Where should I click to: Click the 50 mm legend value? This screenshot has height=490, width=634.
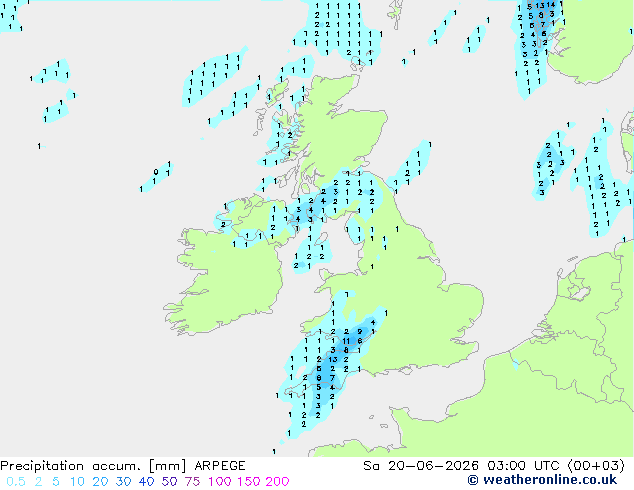click(x=169, y=482)
